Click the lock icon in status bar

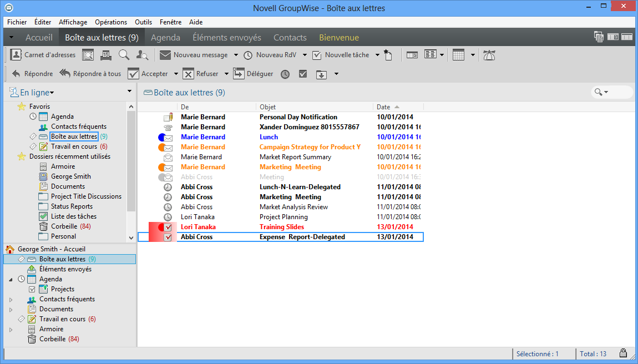coord(623,353)
